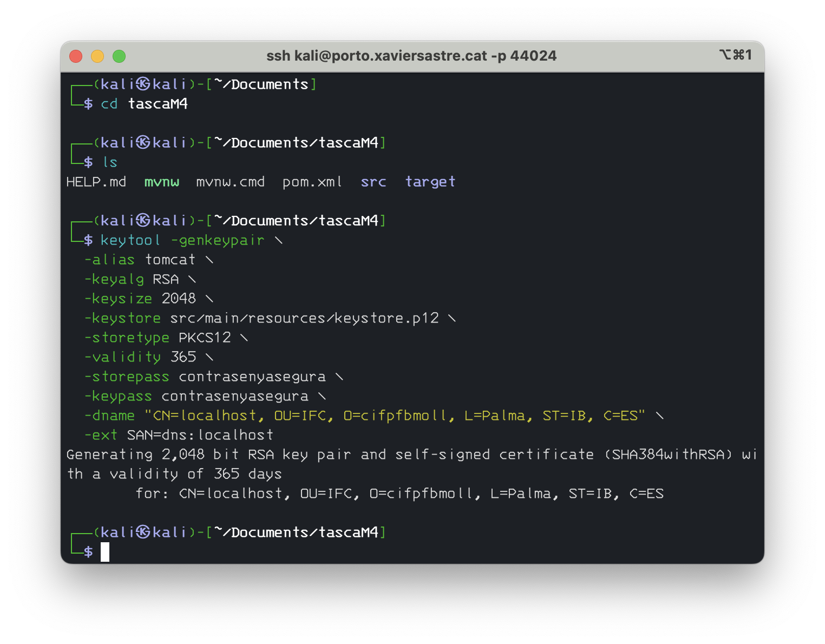Select the src directory name
This screenshot has width=825, height=644.
pos(374,182)
